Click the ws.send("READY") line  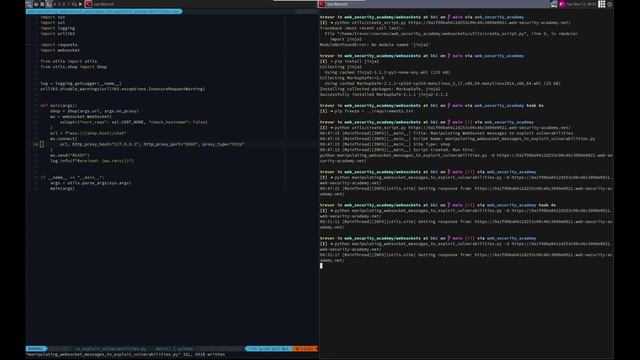pos(70,155)
